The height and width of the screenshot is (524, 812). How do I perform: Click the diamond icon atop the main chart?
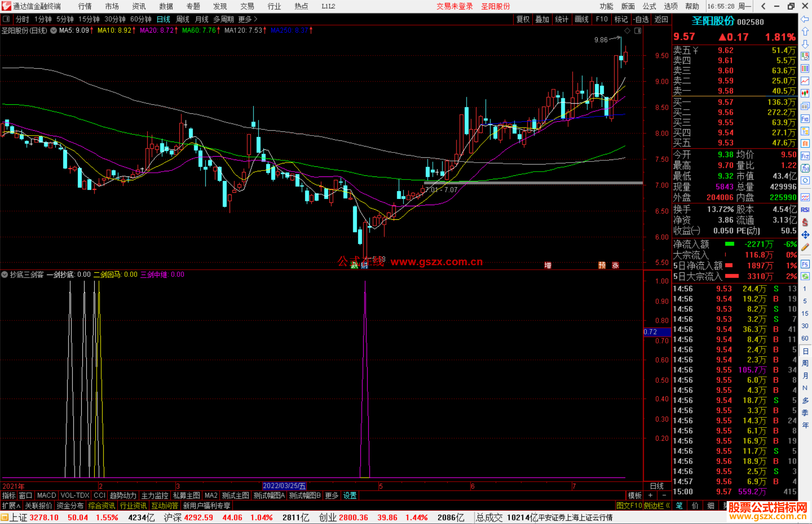tap(627, 31)
